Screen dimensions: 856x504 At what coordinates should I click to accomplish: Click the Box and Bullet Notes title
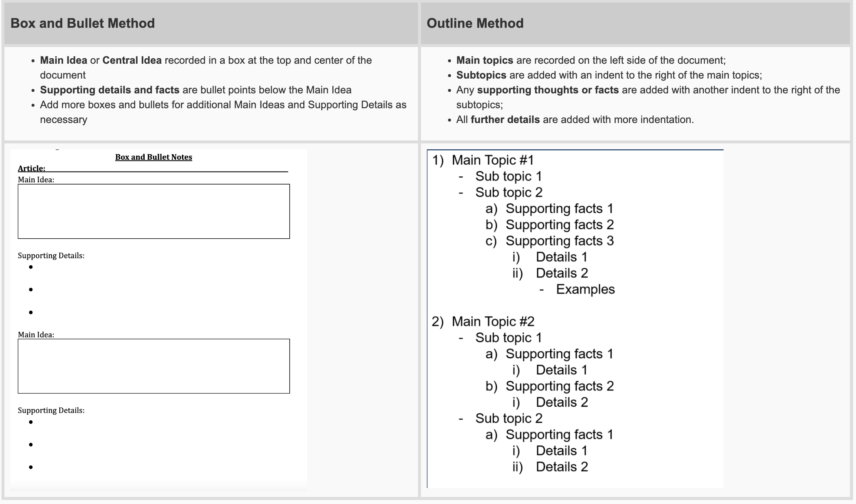(153, 157)
